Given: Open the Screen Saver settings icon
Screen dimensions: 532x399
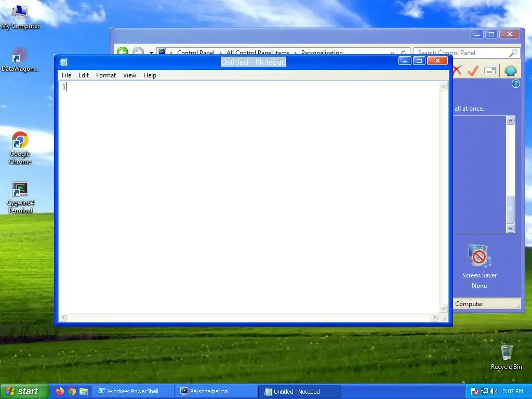Looking at the screenshot, I should 479,256.
